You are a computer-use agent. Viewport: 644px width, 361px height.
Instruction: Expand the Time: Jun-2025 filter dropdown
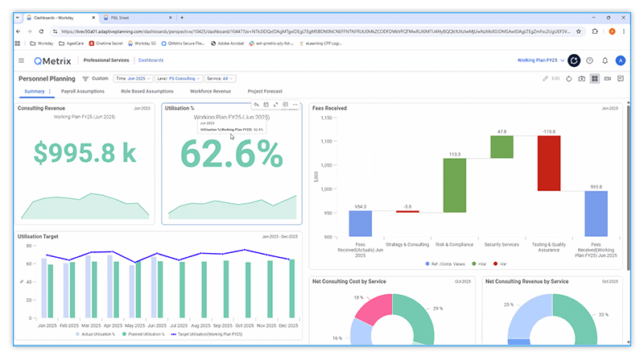[x=131, y=79]
